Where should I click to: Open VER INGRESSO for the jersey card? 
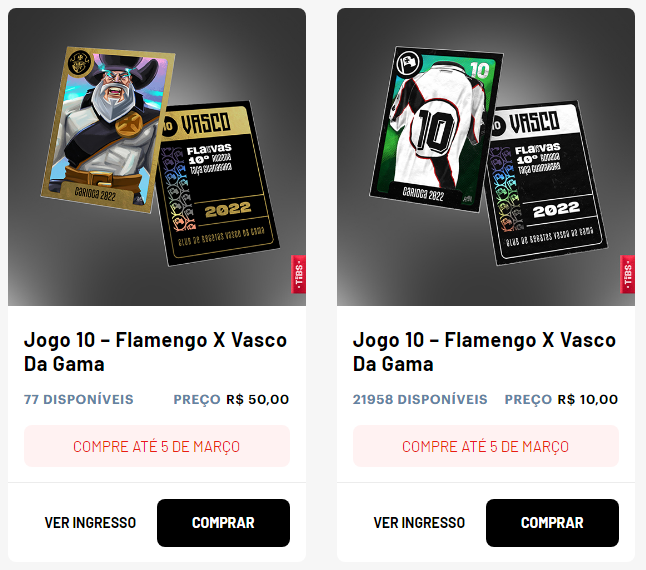[x=419, y=523]
